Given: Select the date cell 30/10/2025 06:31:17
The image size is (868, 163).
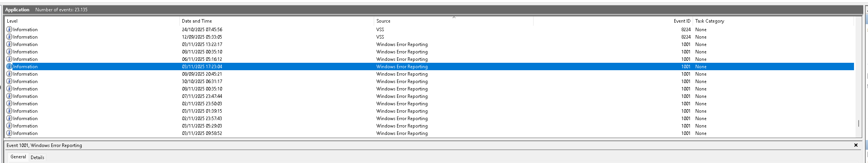Looking at the screenshot, I should click(202, 81).
